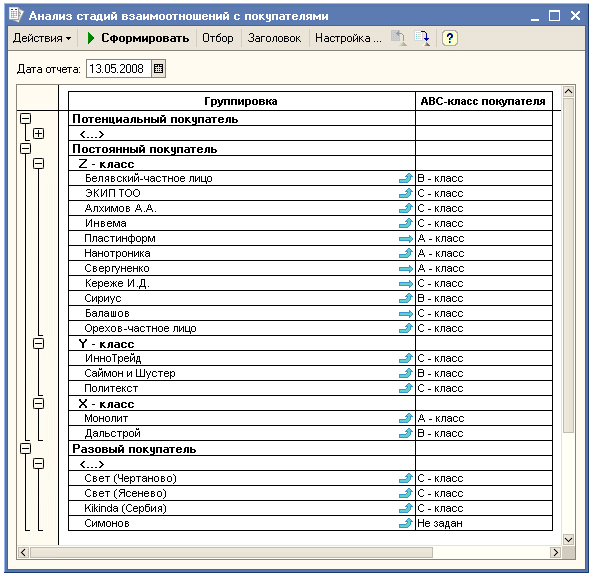Click the B - класс cell for Сириус
This screenshot has height=579, width=593.
tap(484, 298)
